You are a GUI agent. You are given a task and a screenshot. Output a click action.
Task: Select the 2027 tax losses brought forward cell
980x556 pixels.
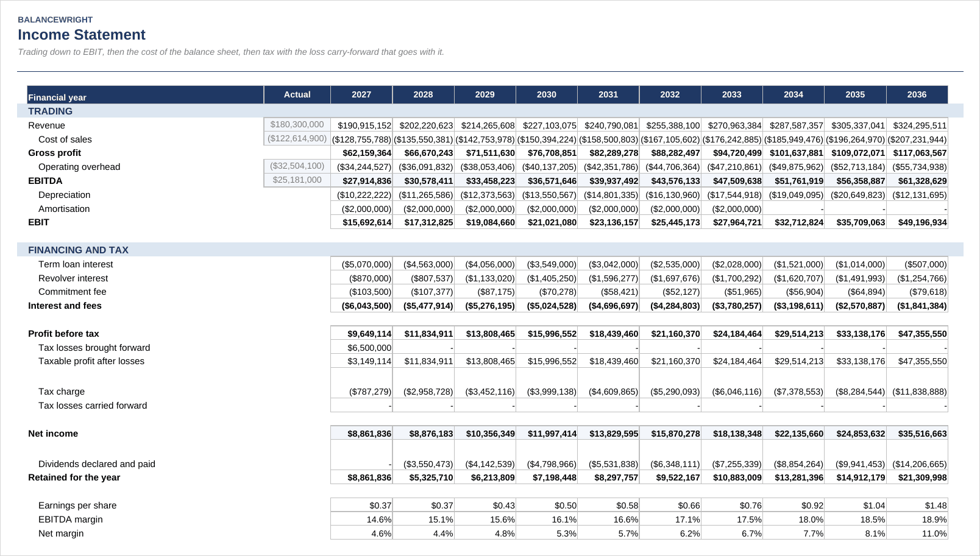click(x=361, y=348)
